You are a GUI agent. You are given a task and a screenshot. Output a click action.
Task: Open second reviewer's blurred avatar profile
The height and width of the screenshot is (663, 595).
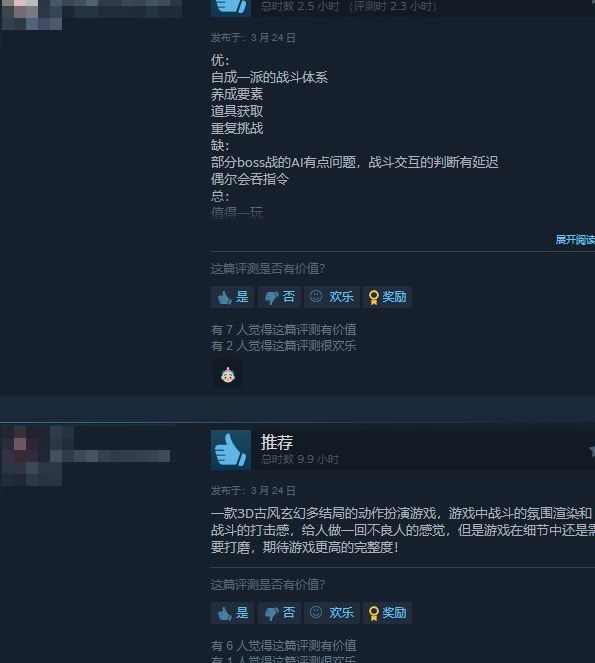(x=32, y=456)
